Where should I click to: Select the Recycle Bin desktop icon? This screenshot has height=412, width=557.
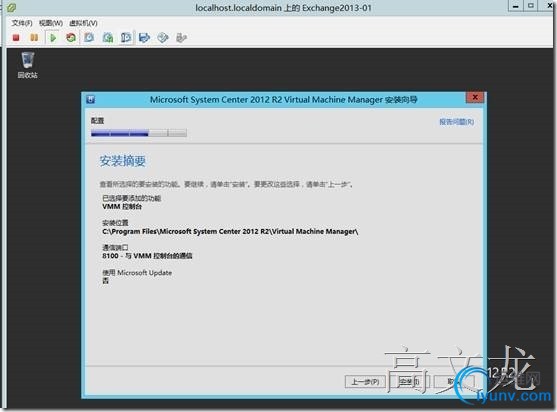[x=28, y=65]
